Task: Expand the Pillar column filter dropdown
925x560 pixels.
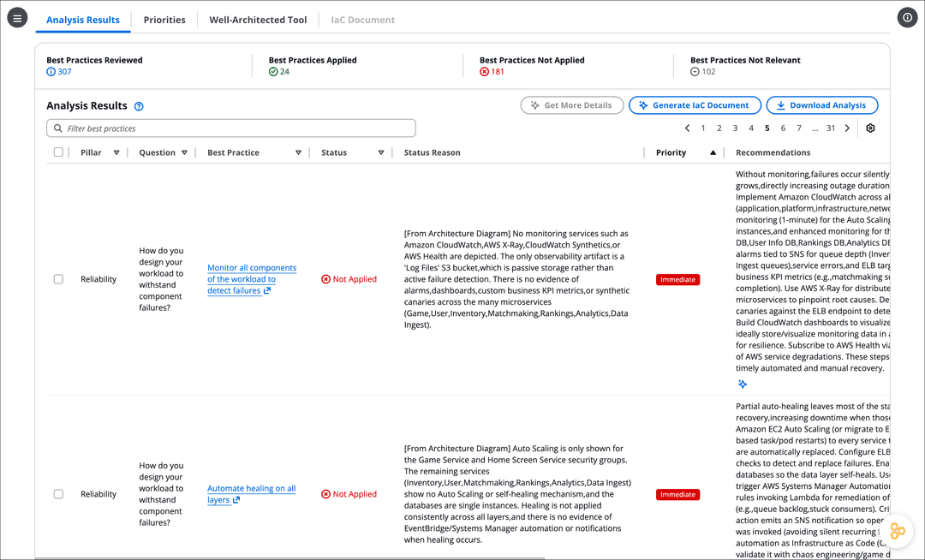Action: click(x=116, y=152)
